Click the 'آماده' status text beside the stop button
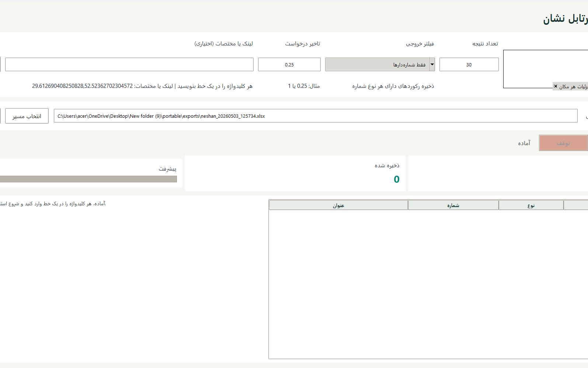588x368 pixels. [x=524, y=143]
